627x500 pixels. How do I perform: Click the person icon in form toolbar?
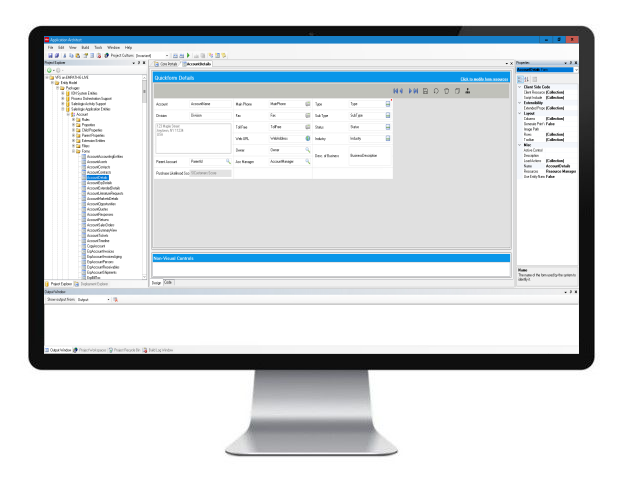coord(467,91)
